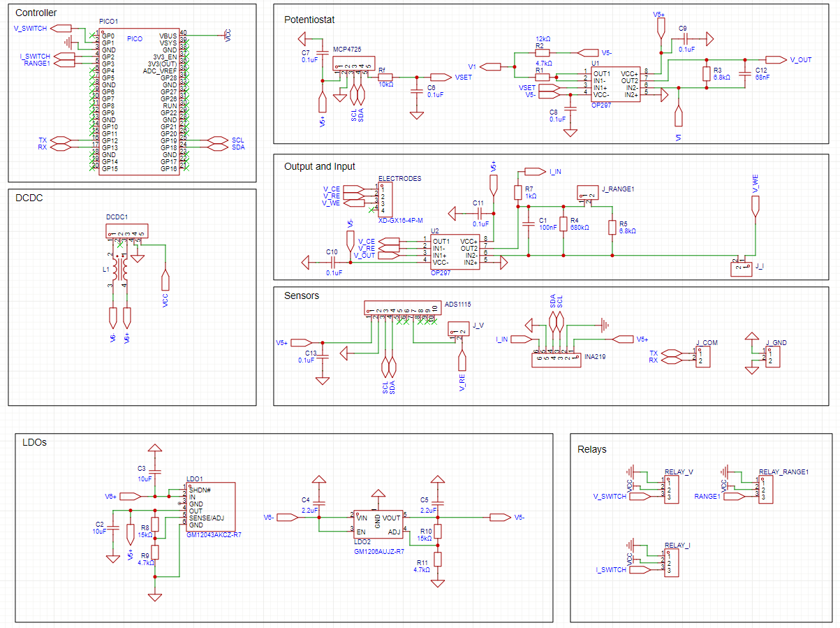
Task: Select the V_OUT net port in Potentiostat
Action: click(x=776, y=60)
